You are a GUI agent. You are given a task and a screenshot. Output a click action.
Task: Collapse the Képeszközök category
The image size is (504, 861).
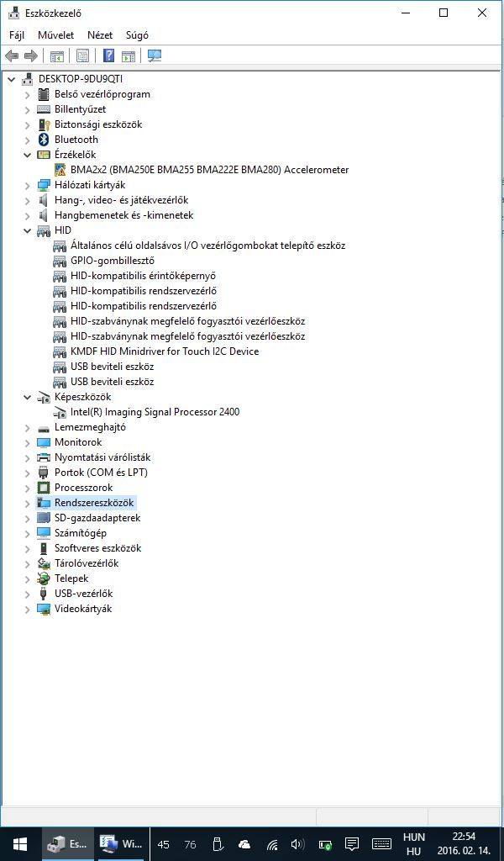[28, 397]
